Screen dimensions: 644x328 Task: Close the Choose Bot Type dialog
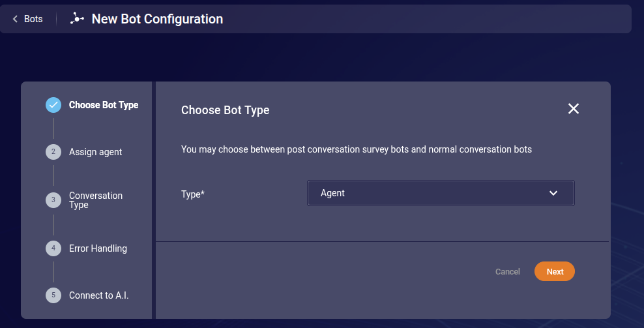[574, 108]
